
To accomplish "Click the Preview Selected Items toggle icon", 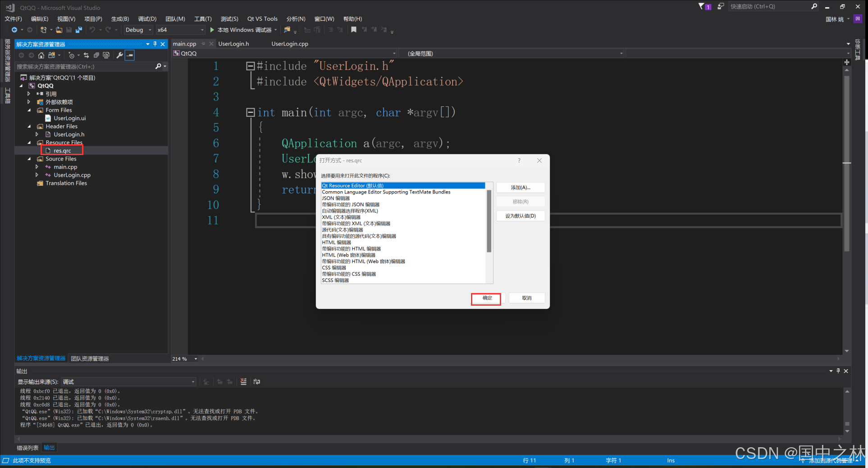I will coord(130,55).
